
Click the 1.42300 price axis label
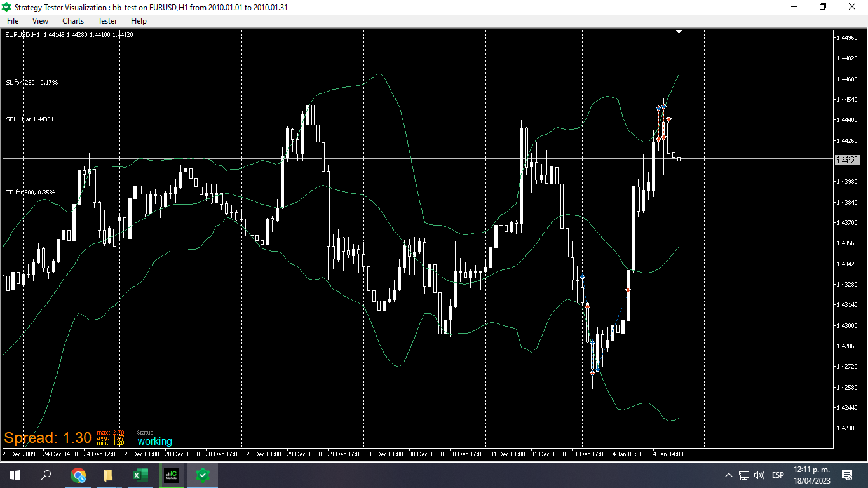pyautogui.click(x=847, y=428)
